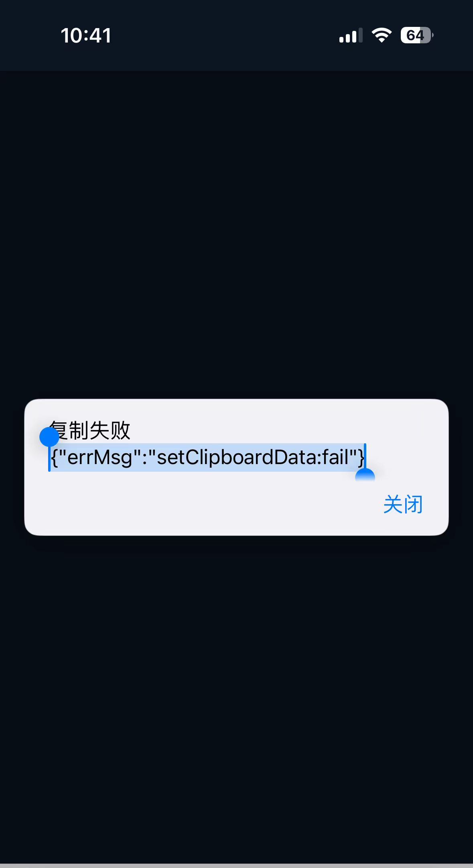Tap the 关闭 button in the dialog
473x868 pixels.
pyautogui.click(x=403, y=504)
